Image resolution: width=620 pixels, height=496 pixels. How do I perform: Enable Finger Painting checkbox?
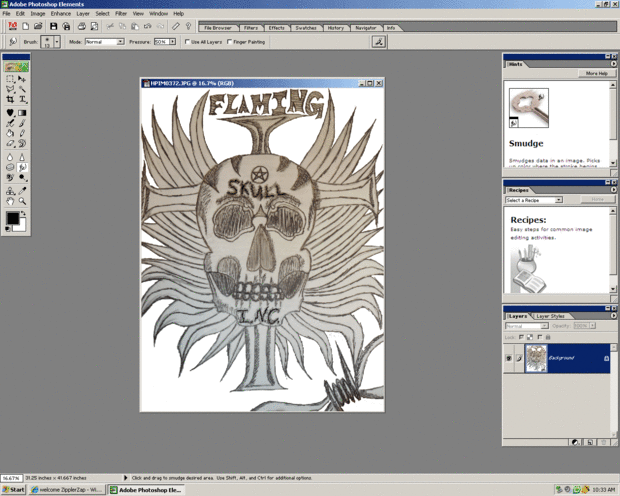(230, 42)
